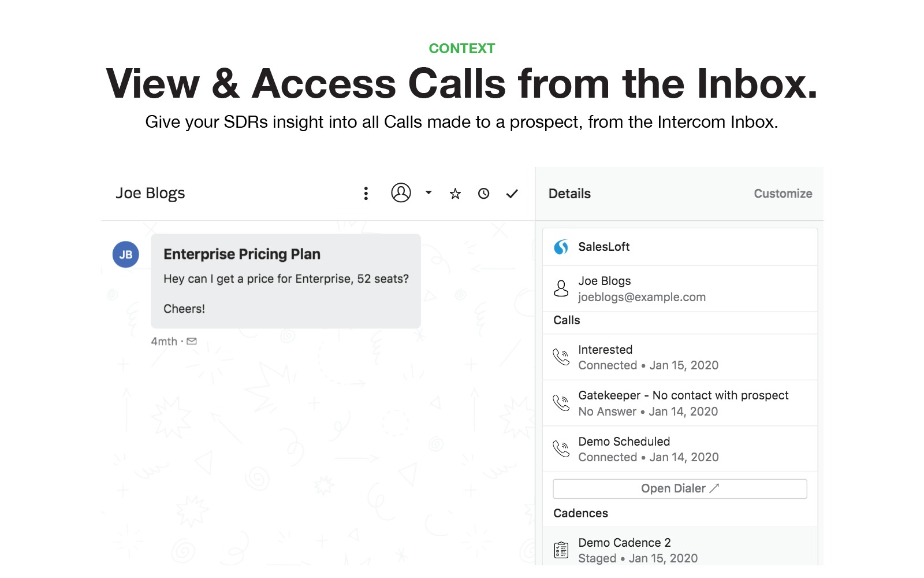The image size is (924, 578).
Task: Select the Enterprise Pricing Plan message
Action: [x=285, y=281]
